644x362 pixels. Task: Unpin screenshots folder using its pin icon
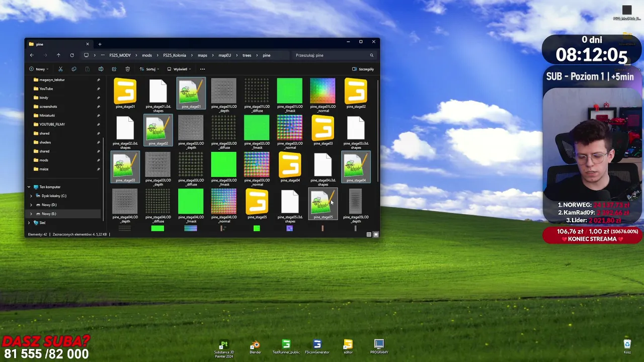98,107
